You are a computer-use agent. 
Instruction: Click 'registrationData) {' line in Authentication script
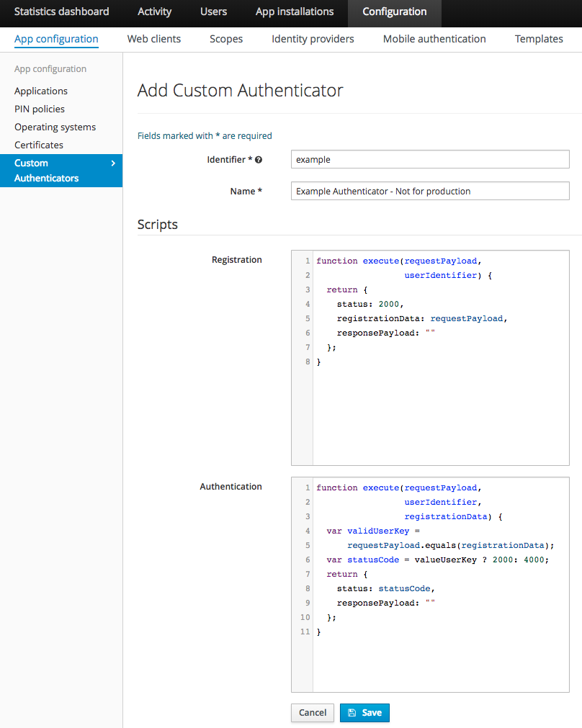[x=453, y=516]
